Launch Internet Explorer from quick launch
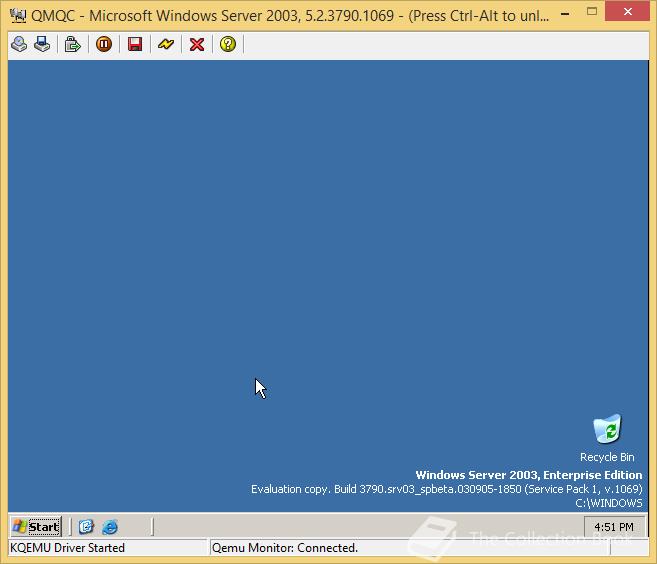 point(110,526)
